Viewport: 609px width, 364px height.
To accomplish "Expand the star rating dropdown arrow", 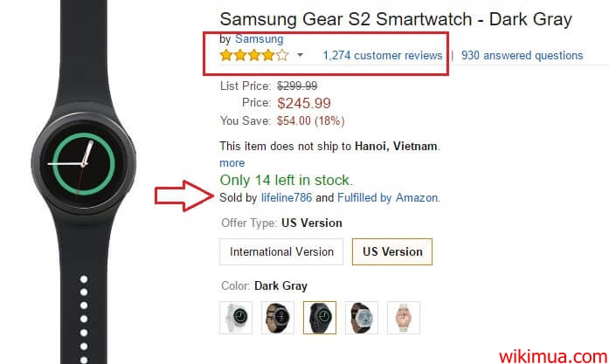I will pos(300,56).
